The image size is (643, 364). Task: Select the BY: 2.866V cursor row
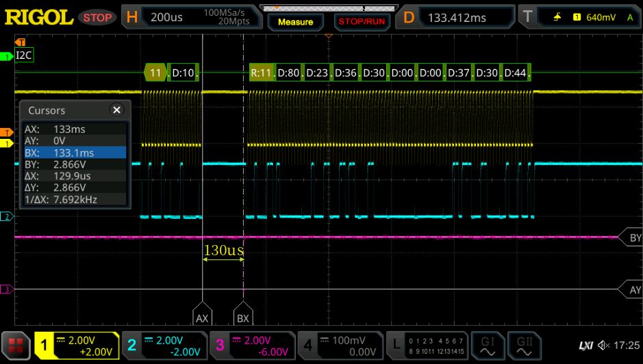pyautogui.click(x=75, y=164)
